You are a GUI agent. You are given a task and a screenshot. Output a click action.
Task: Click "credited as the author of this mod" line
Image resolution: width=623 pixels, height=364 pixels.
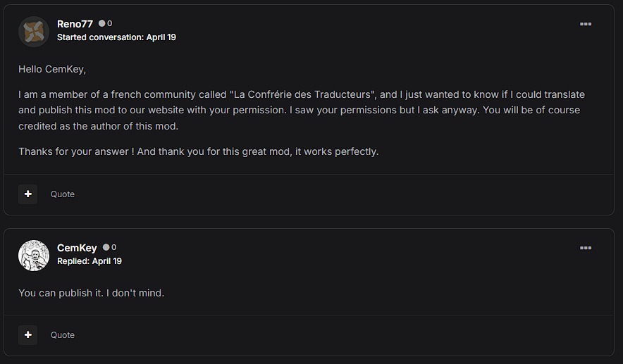coord(98,126)
